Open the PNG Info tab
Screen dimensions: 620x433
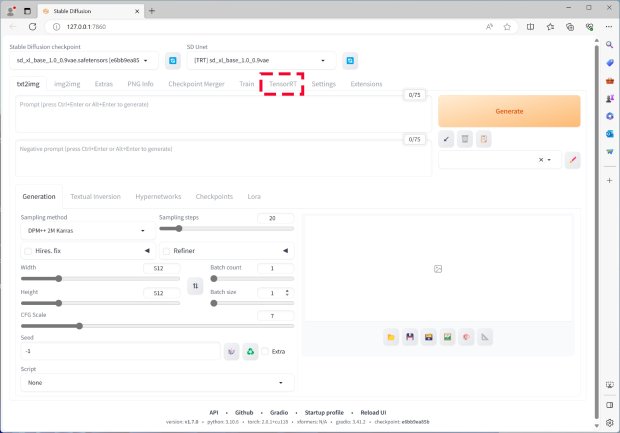[x=140, y=84]
